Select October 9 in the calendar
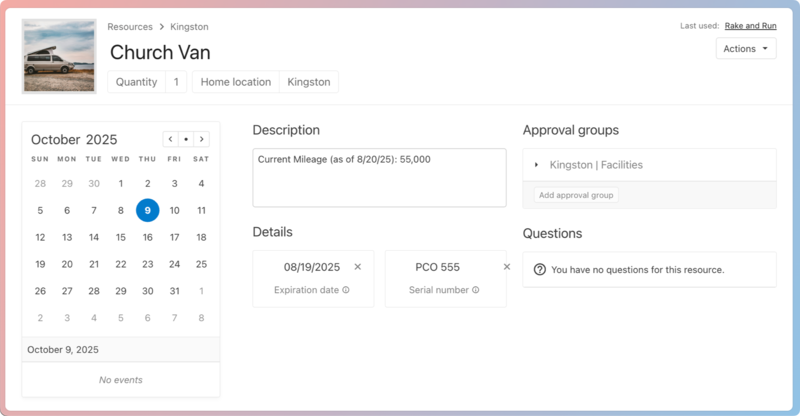Image resolution: width=800 pixels, height=416 pixels. pos(147,210)
